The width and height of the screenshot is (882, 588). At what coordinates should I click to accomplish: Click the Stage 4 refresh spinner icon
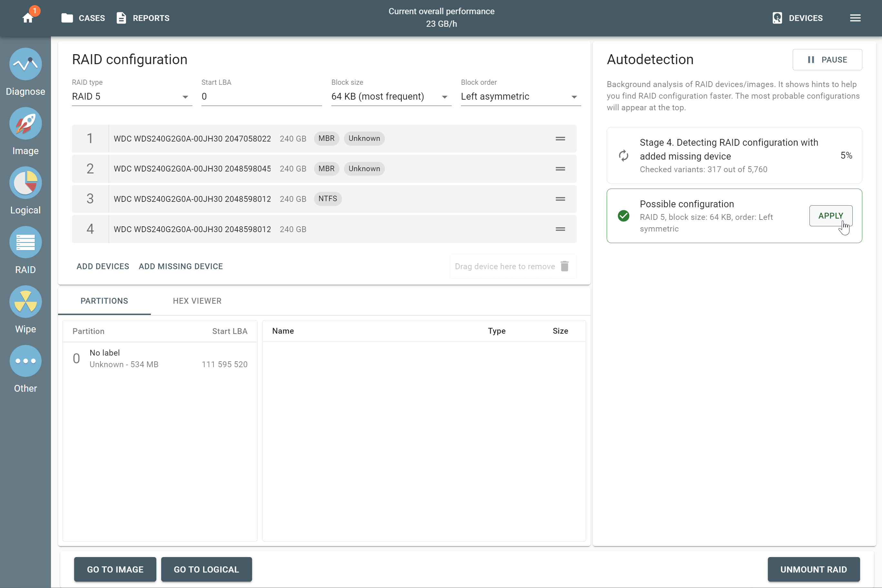623,155
